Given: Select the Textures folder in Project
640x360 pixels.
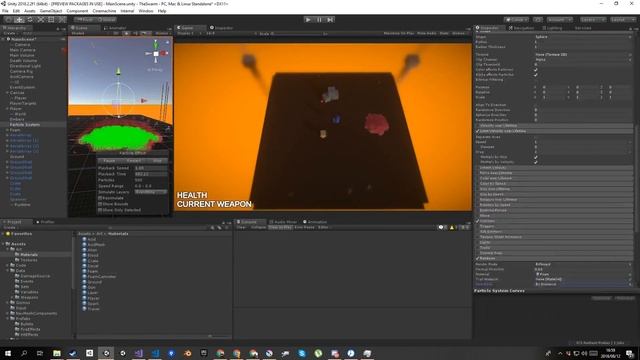Looking at the screenshot, I should coord(28,260).
